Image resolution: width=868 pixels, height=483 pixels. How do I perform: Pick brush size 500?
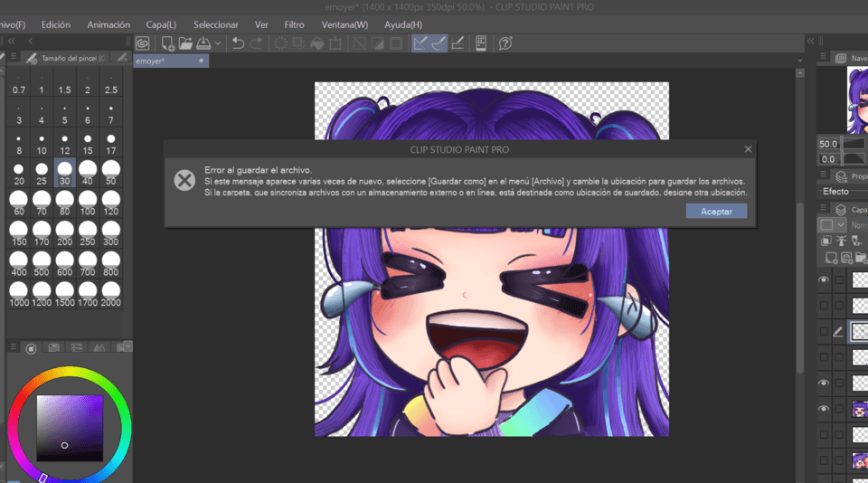pyautogui.click(x=42, y=263)
